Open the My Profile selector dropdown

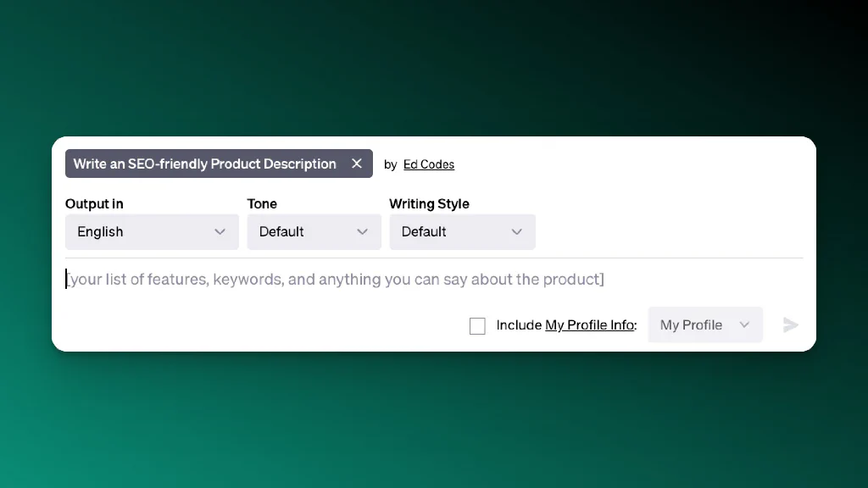705,324
